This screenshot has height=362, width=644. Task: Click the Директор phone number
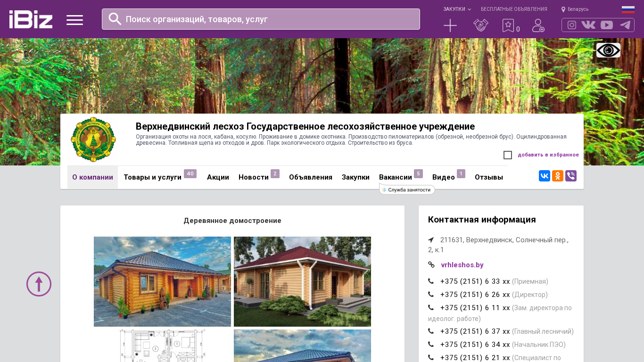475,295
